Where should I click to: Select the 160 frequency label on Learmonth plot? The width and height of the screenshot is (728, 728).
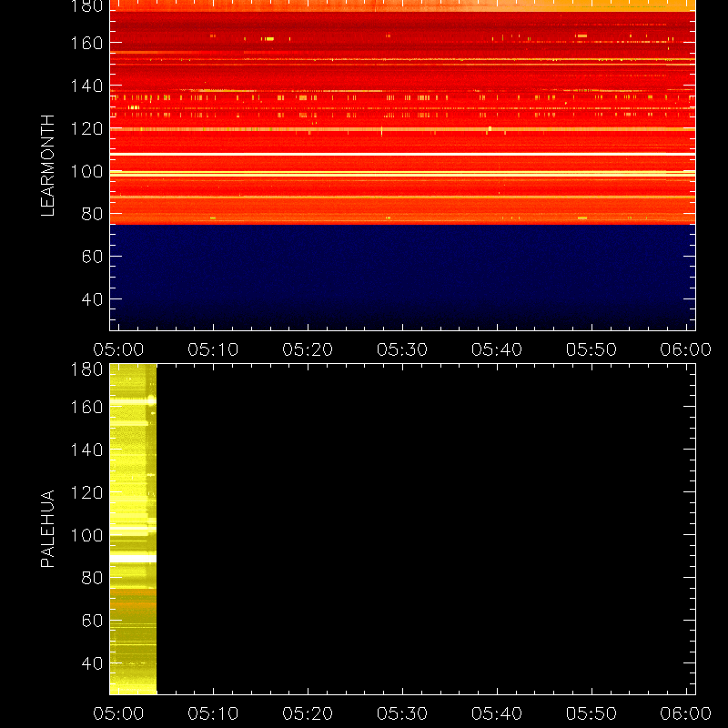tap(86, 43)
